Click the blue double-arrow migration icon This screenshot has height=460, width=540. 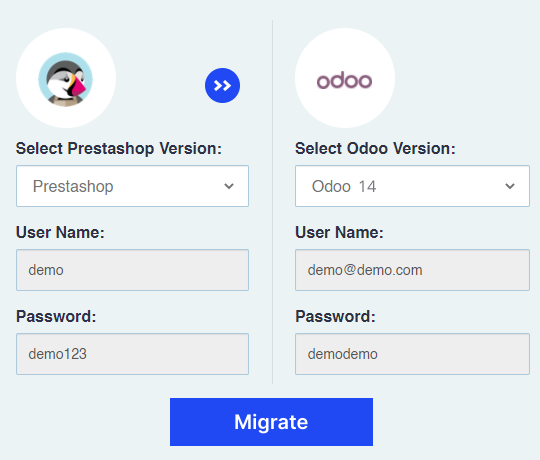222,85
